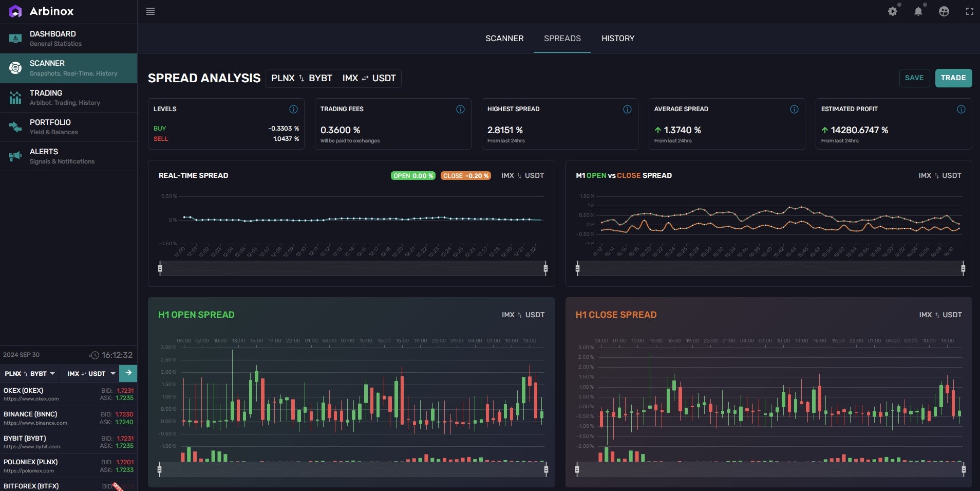
Task: Click the 0.3600 % trading fees value
Action: point(340,131)
